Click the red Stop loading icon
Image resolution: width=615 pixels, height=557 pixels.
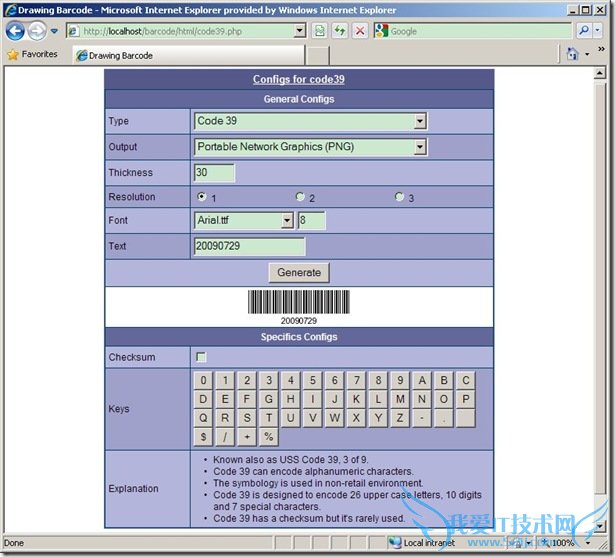point(360,31)
